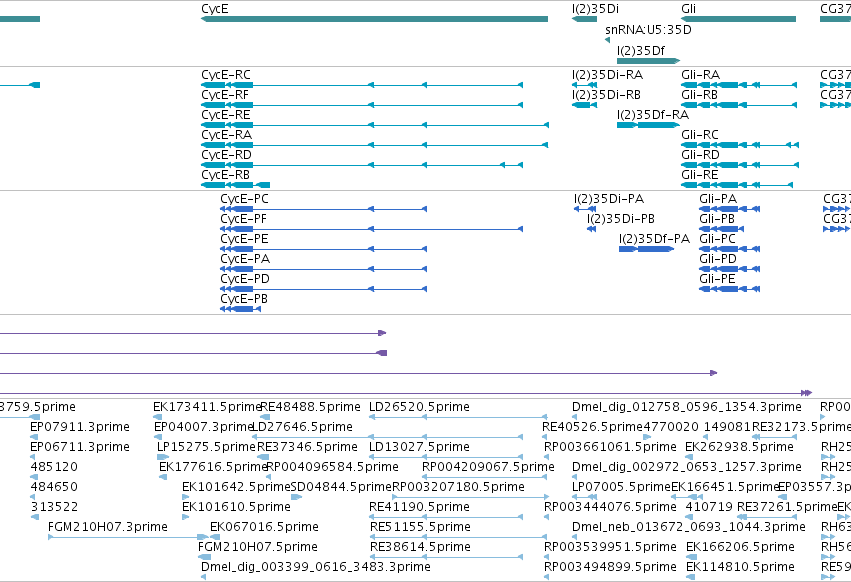Select the CycE-PA protein label

click(245, 260)
